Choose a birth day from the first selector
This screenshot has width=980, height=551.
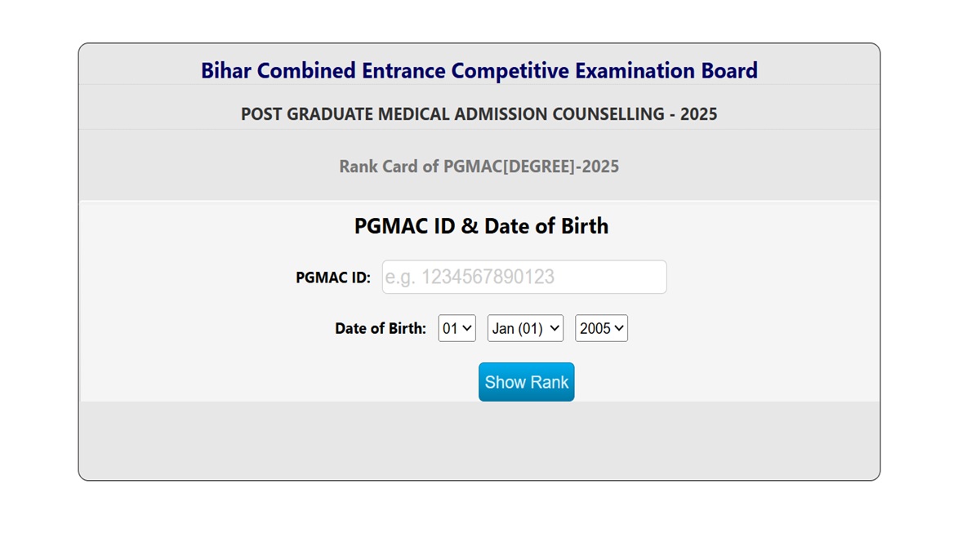coord(456,328)
